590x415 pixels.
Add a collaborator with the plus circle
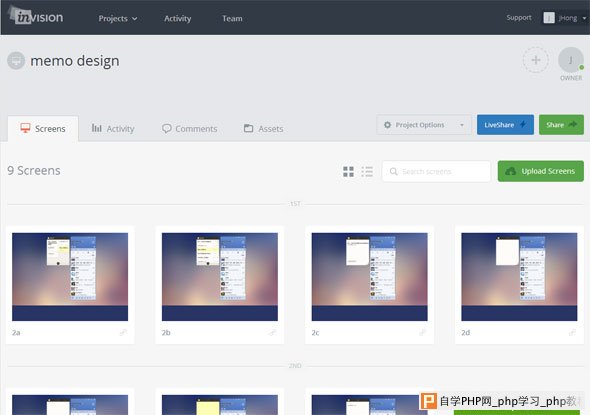pos(535,60)
